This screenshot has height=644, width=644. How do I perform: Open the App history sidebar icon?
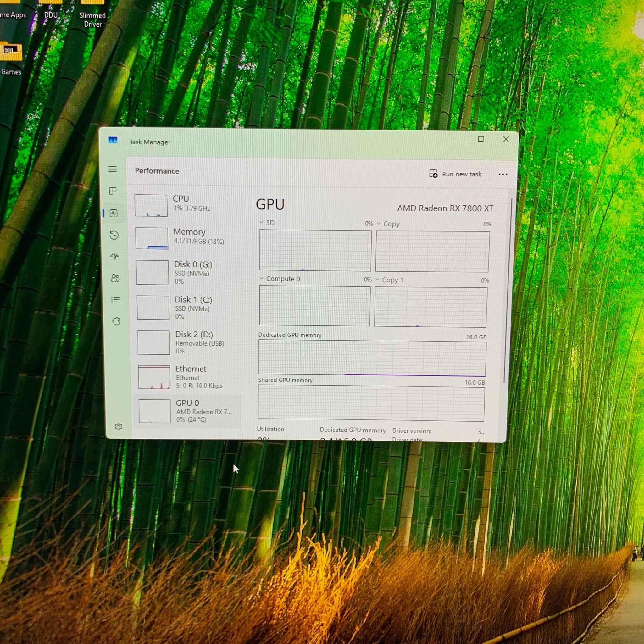tap(114, 235)
